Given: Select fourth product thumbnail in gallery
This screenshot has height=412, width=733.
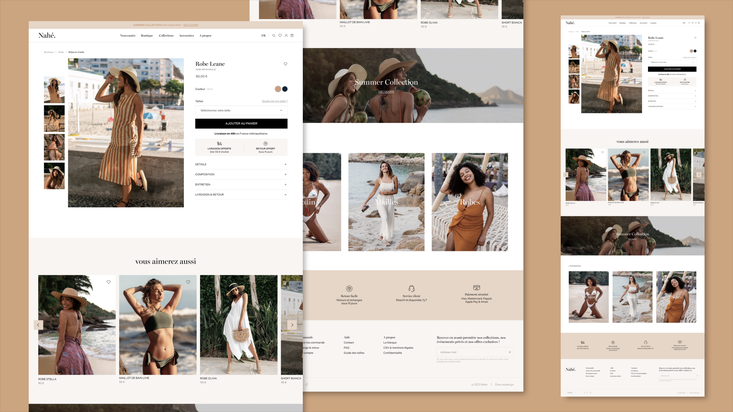Looking at the screenshot, I should 54,176.
